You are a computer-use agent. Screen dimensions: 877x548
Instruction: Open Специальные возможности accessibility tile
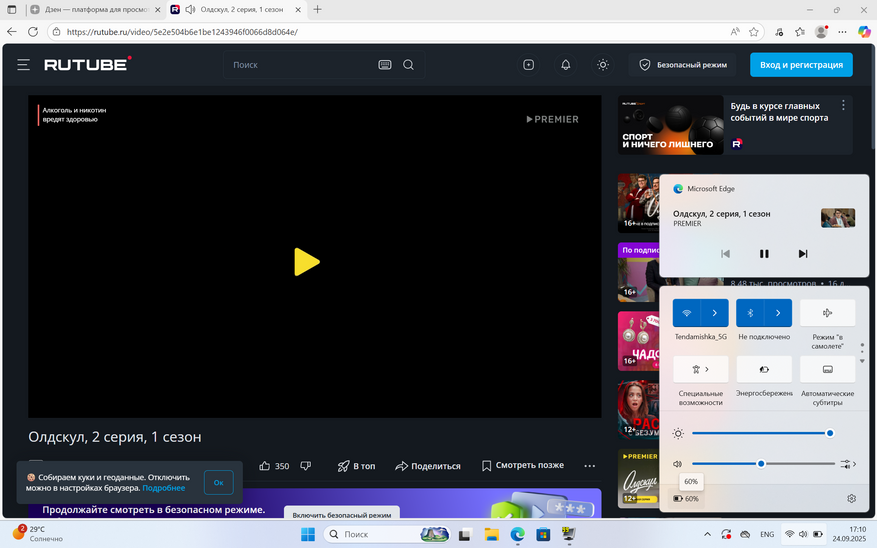pyautogui.click(x=701, y=369)
